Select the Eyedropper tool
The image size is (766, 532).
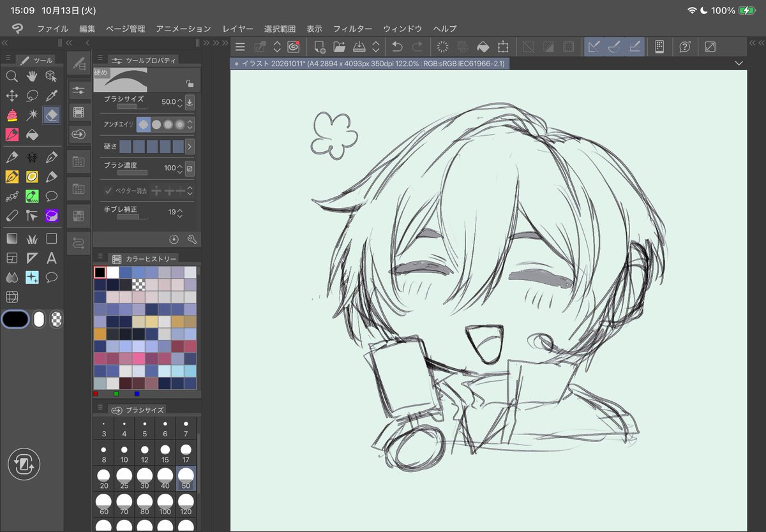coord(52,96)
